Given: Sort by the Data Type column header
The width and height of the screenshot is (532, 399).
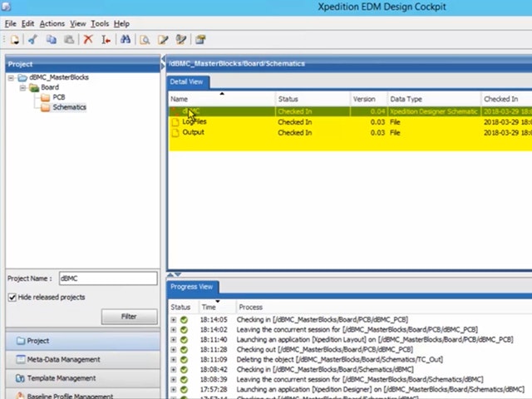Looking at the screenshot, I should click(x=434, y=99).
